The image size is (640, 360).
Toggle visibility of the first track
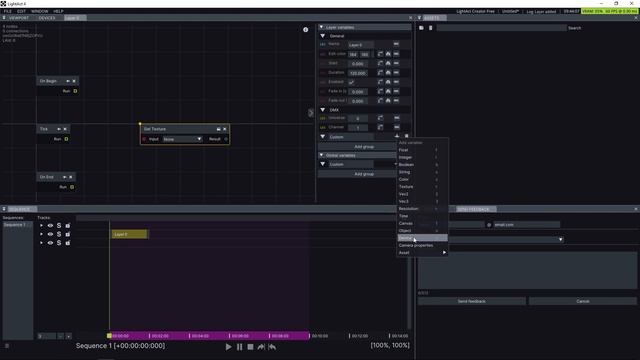[x=50, y=225]
